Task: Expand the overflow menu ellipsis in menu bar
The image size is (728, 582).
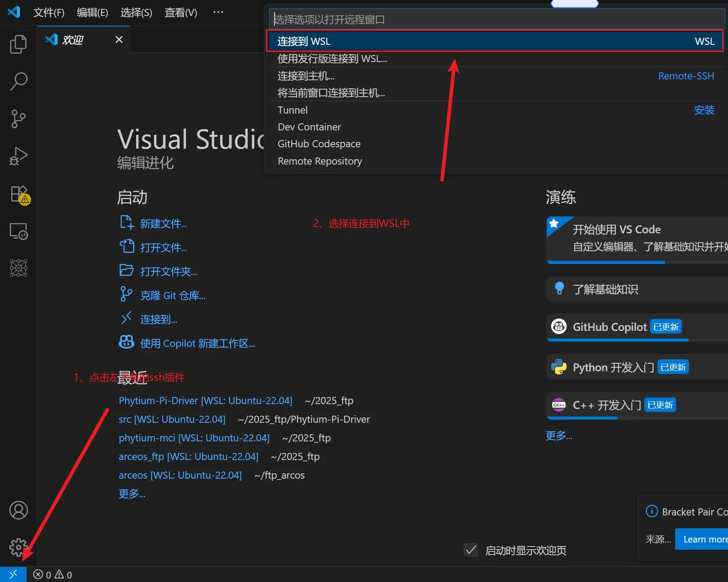Action: [218, 12]
